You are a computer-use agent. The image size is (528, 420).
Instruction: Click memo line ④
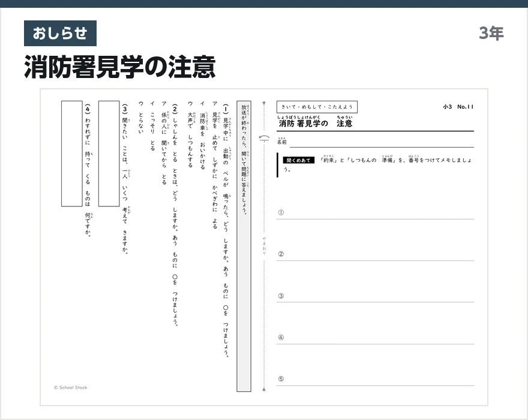(x=375, y=338)
